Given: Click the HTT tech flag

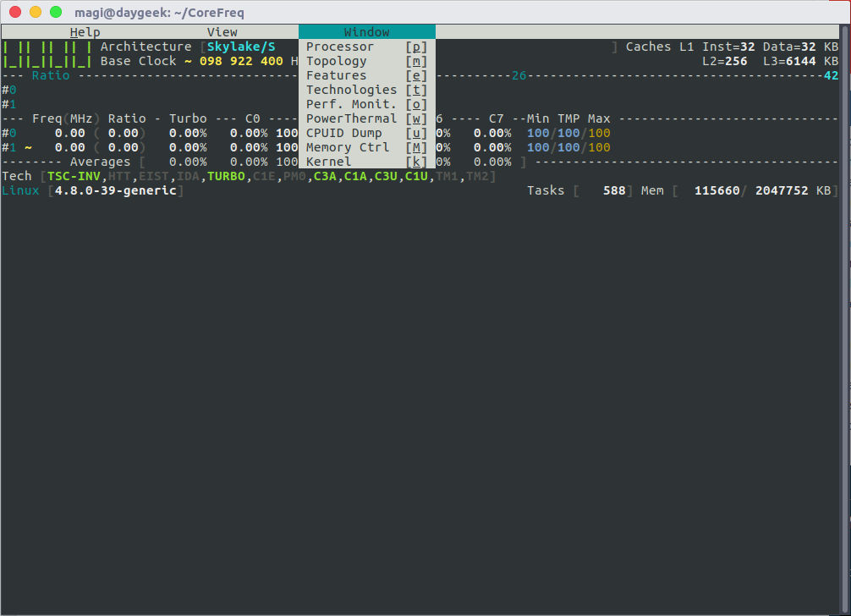Looking at the screenshot, I should (119, 176).
